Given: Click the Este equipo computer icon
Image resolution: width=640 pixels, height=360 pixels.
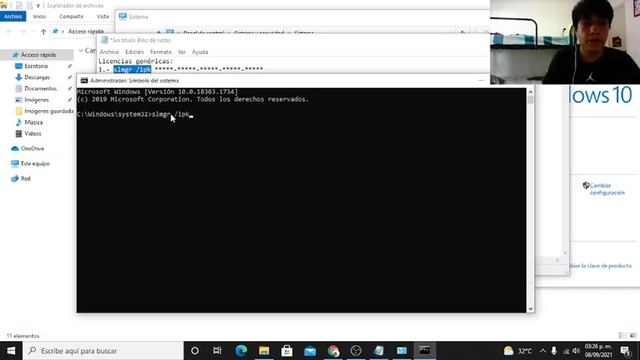Looking at the screenshot, I should click(15, 163).
